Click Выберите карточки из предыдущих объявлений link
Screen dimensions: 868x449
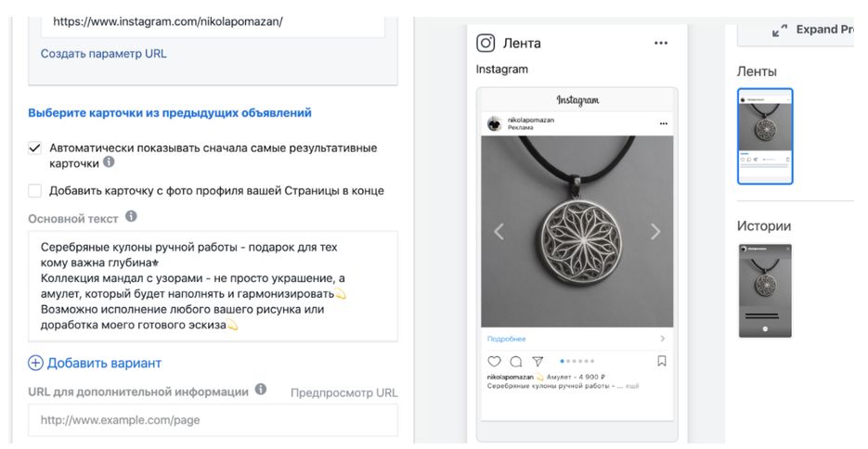pos(170,112)
